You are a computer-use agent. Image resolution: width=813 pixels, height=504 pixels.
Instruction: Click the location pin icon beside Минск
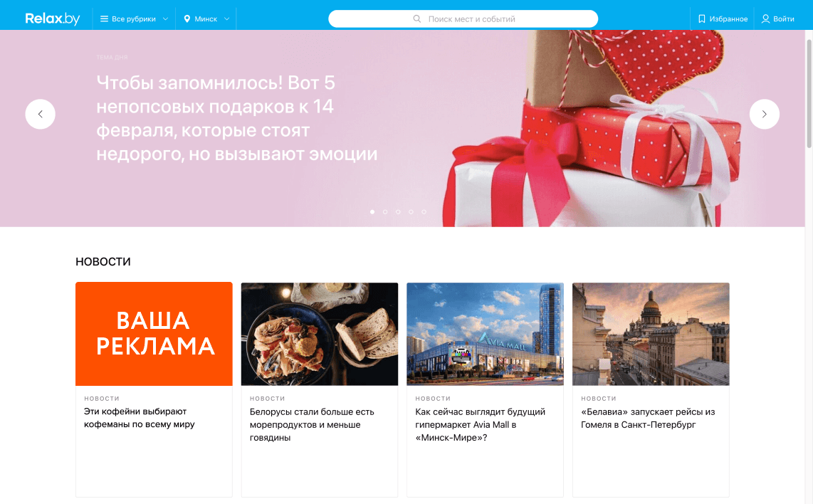click(187, 19)
